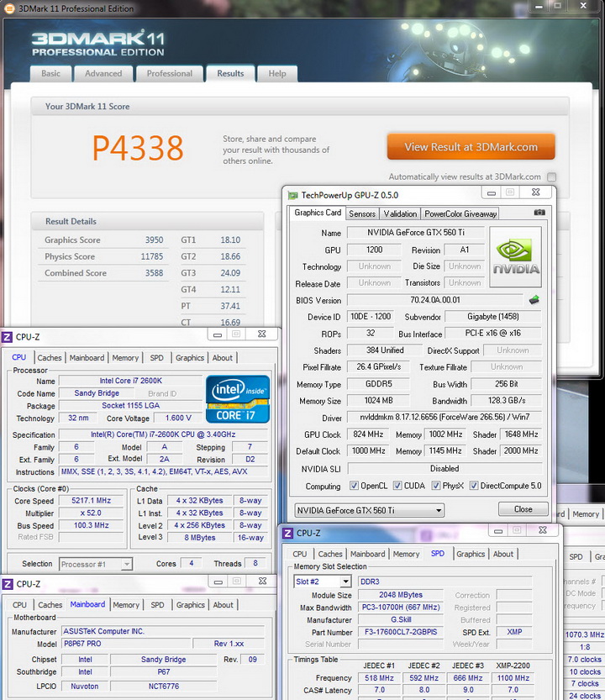Minimize the CPU-Z Mainboard window
This screenshot has height=700, width=605.
218,582
